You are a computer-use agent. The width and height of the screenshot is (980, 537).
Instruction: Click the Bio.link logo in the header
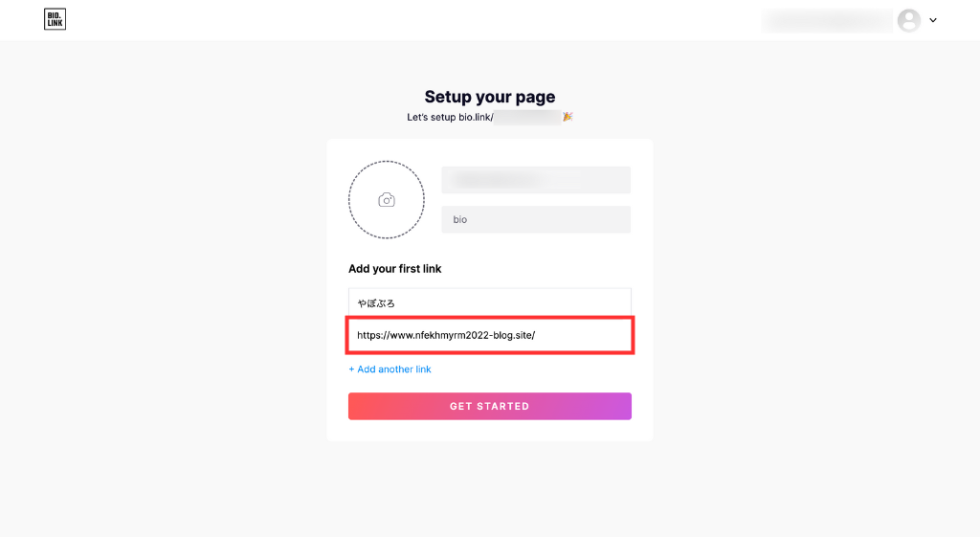(x=55, y=19)
